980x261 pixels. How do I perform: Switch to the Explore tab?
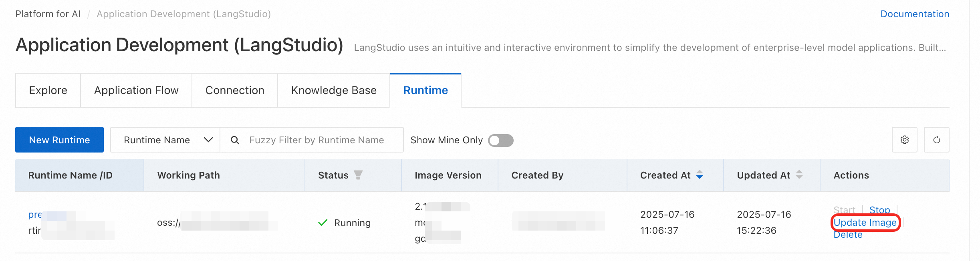pos(48,90)
